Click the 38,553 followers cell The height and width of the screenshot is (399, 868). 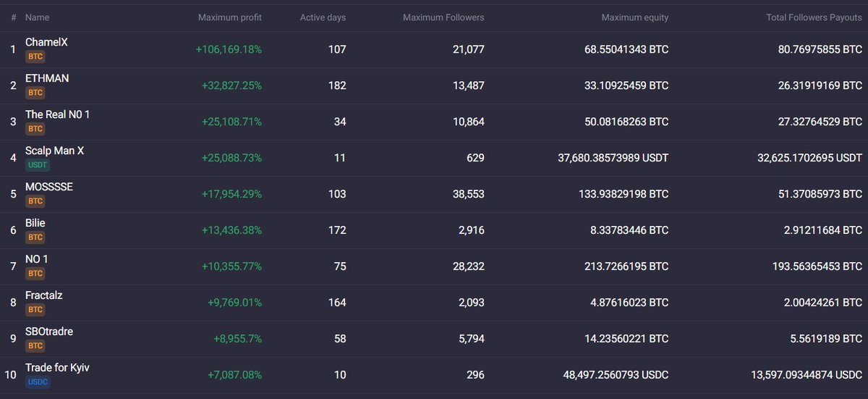coord(469,194)
